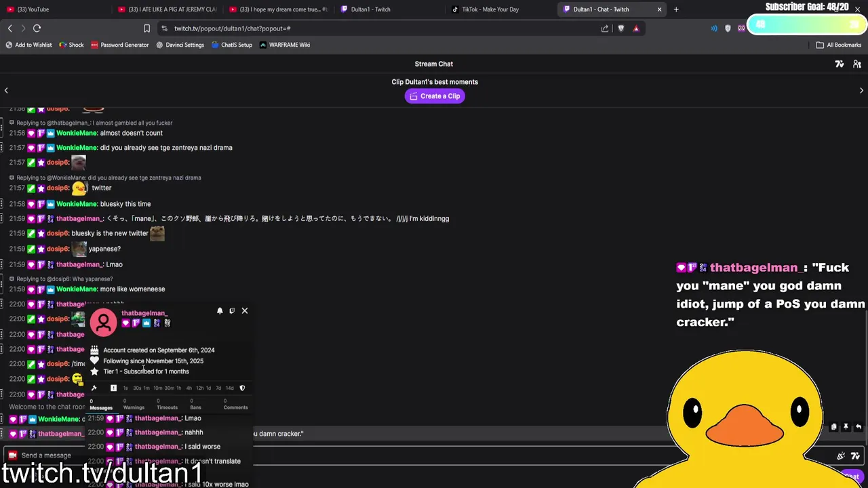Click the pin message icon on highlighted message

(x=846, y=427)
